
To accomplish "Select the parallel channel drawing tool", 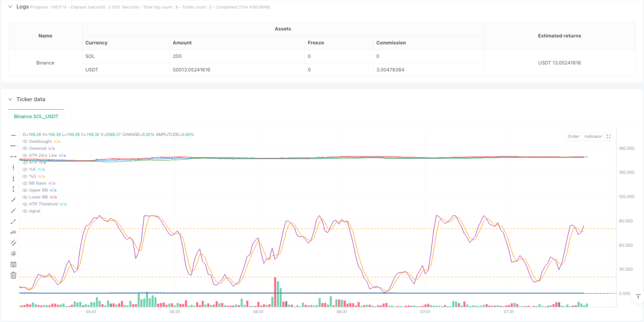I will (x=13, y=243).
